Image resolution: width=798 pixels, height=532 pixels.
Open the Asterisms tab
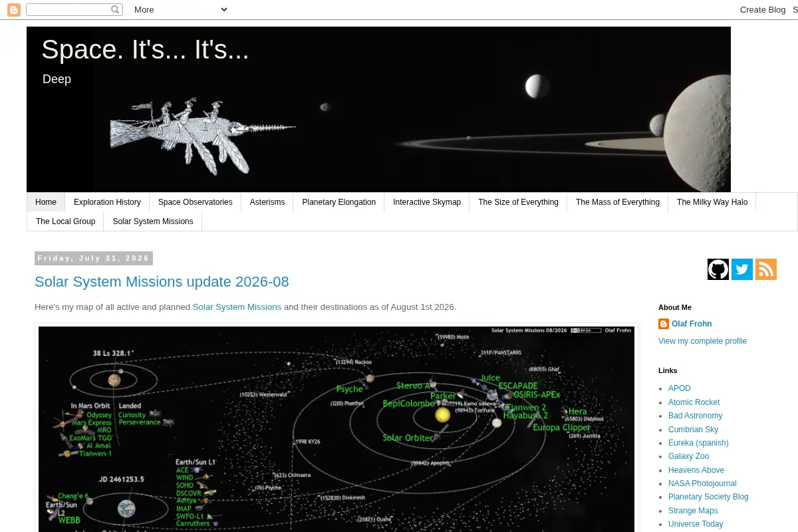pyautogui.click(x=267, y=202)
